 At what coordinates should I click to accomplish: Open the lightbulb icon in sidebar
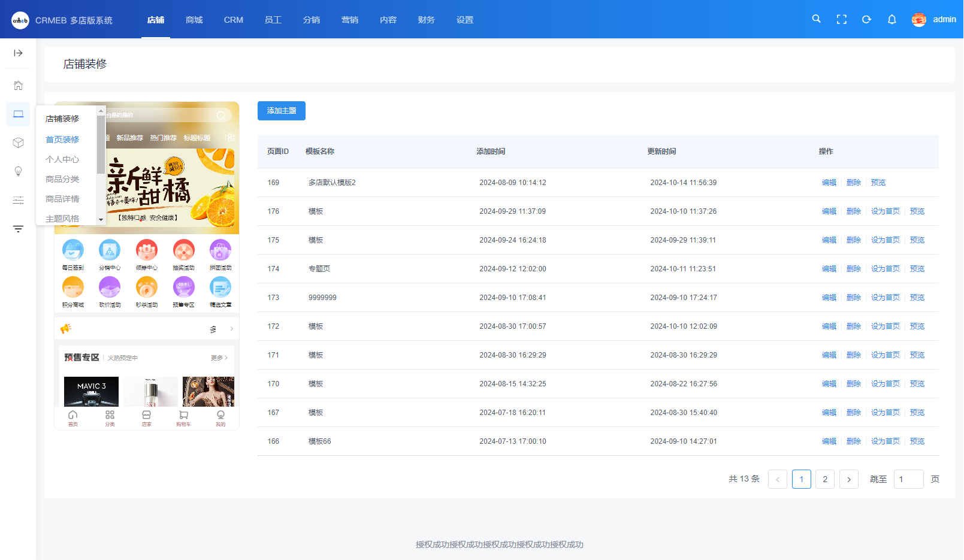18,171
